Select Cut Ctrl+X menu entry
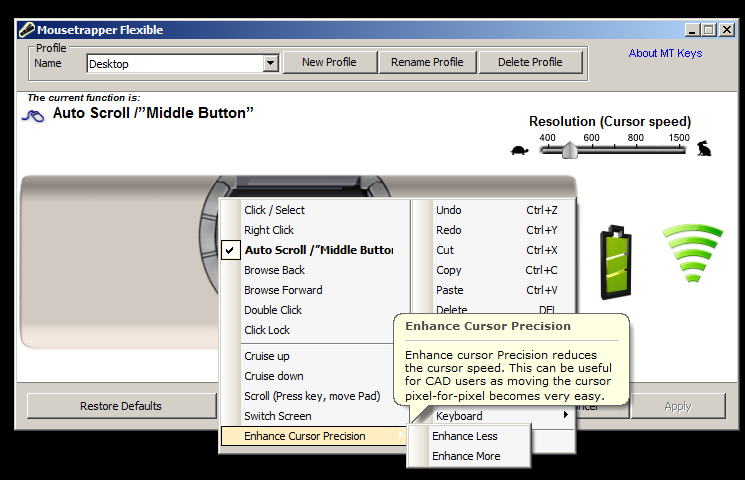Image resolution: width=745 pixels, height=480 pixels. coord(494,250)
